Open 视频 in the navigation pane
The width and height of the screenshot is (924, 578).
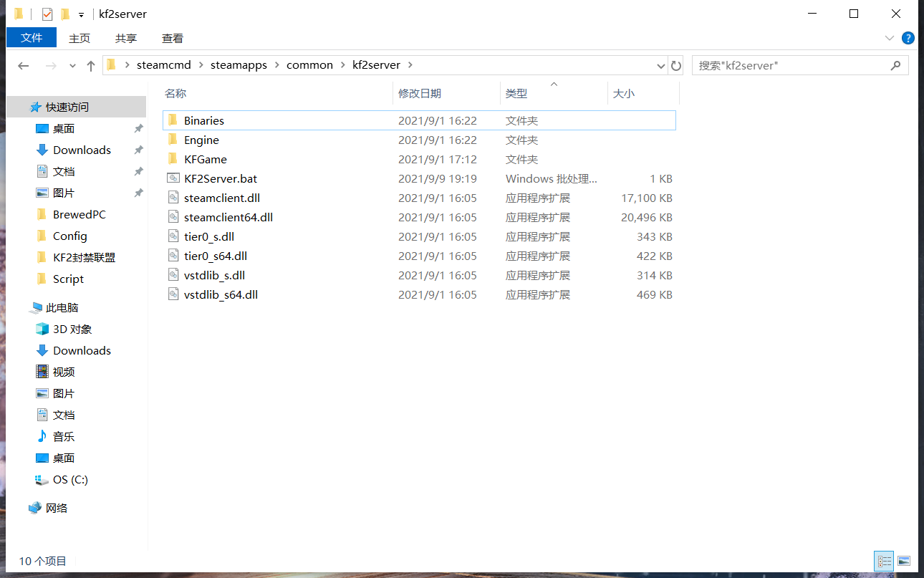tap(64, 372)
